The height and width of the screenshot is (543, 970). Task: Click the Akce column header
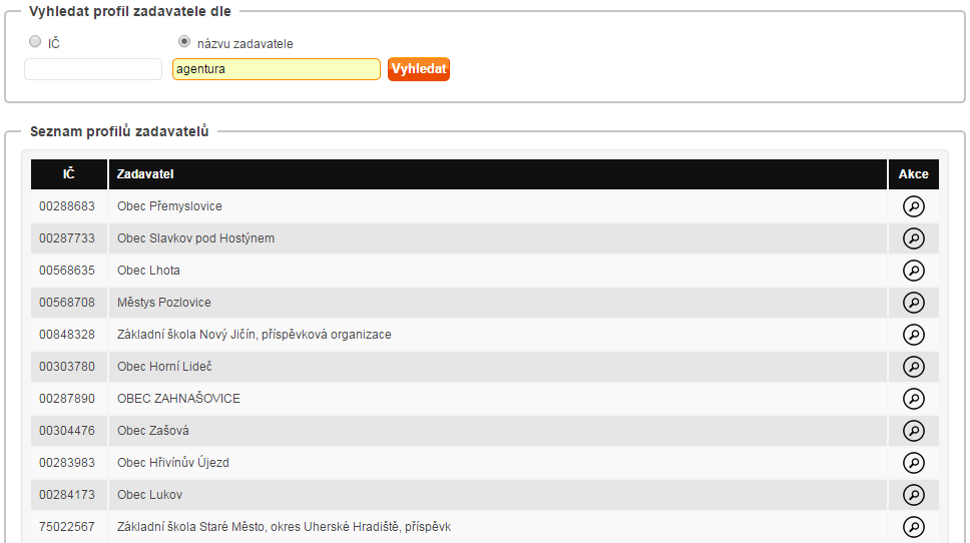point(914,174)
